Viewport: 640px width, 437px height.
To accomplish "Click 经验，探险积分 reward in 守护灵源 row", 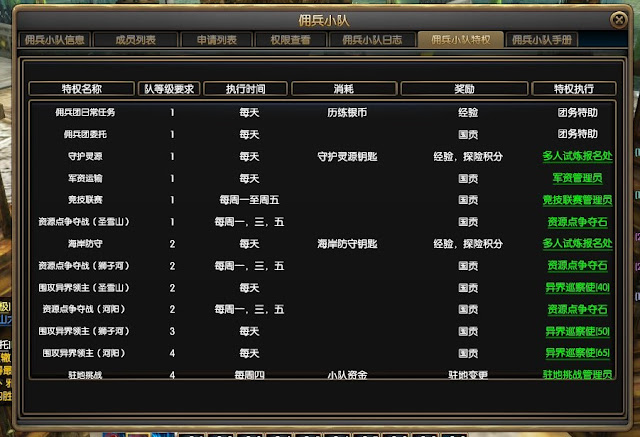I will pyautogui.click(x=468, y=156).
